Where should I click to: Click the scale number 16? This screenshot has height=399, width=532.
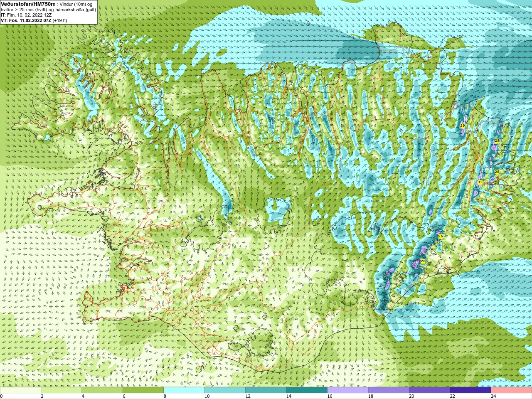[x=330, y=396]
